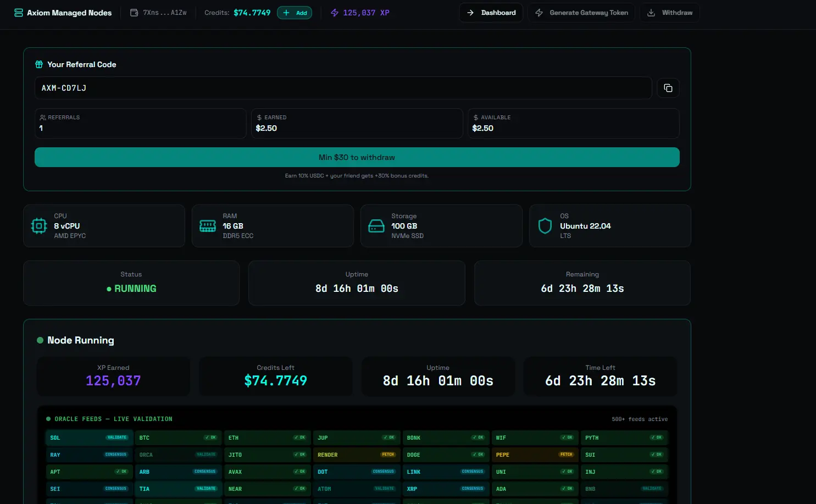The height and width of the screenshot is (504, 816).
Task: Click the XP Earned value 125,037
Action: (113, 381)
